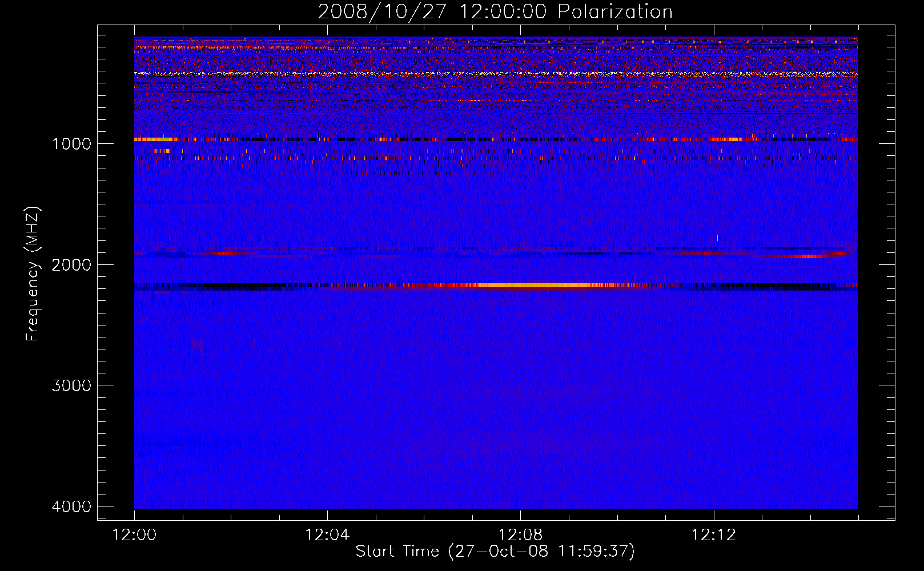Click the 12:12 time tick label
Viewport: 924px width, 571px height.
coord(713,535)
